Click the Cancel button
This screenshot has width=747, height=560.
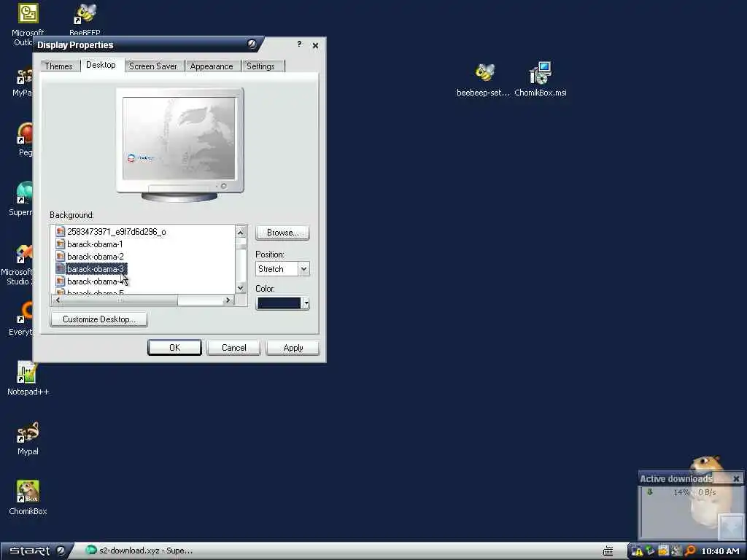click(234, 348)
